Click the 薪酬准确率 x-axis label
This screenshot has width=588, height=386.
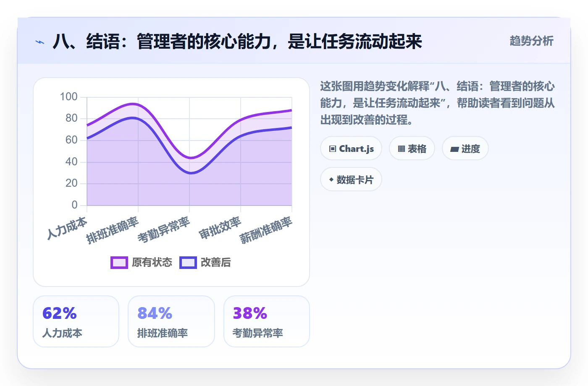pos(266,230)
